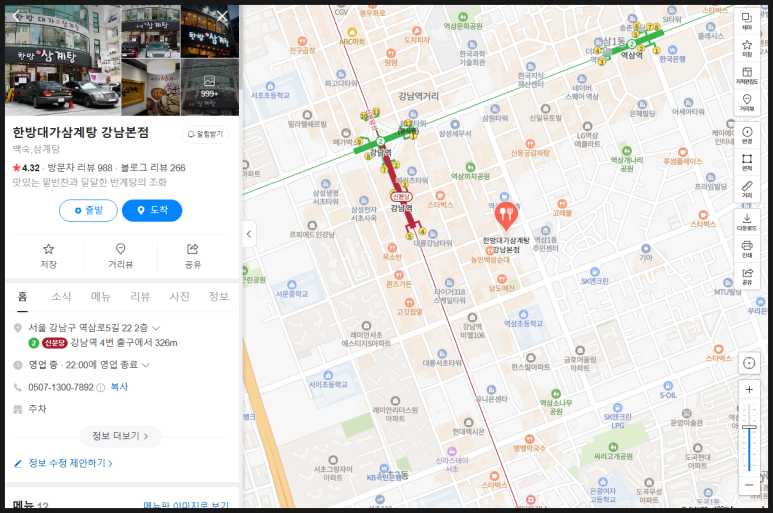Switch to the 소식 tab
This screenshot has height=513, width=773.
pos(61,297)
